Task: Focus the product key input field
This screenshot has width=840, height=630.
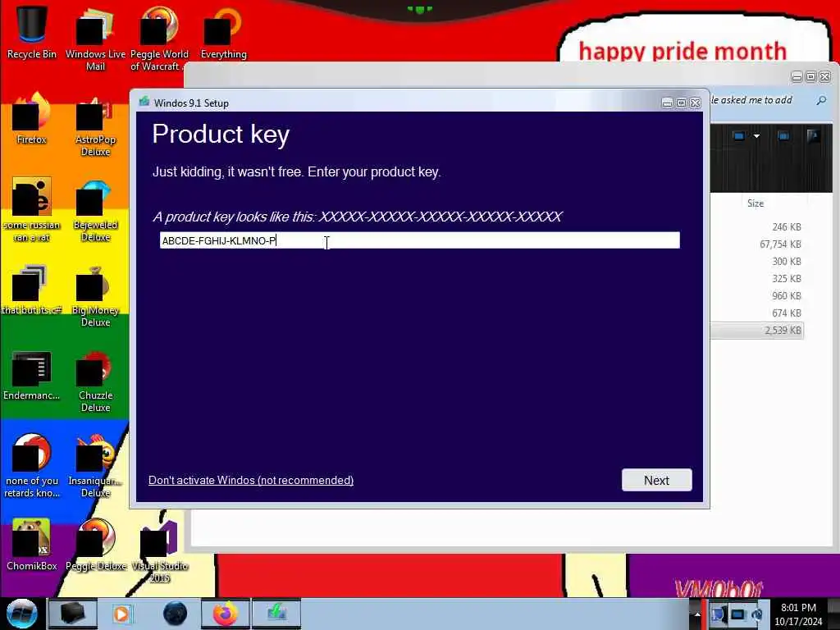Action: [x=419, y=240]
